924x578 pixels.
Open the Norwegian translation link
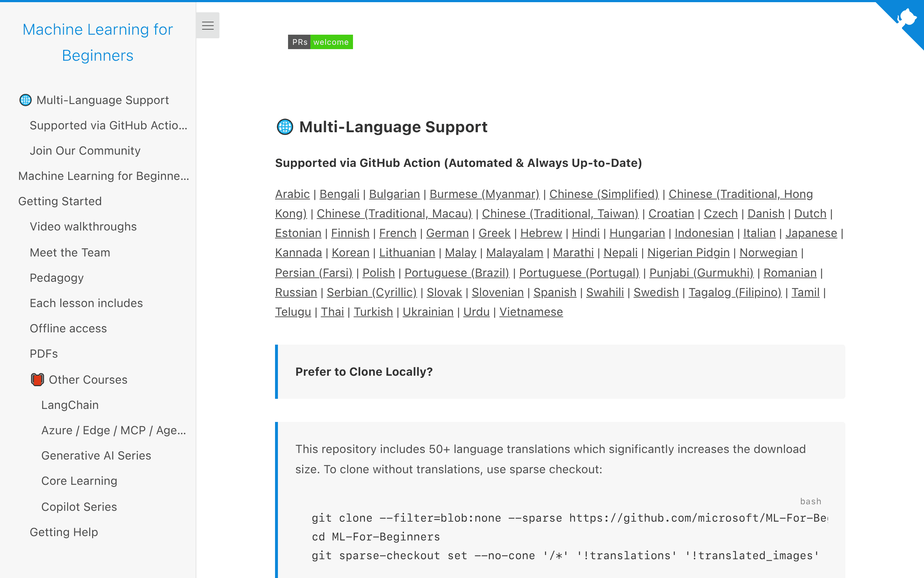click(x=768, y=252)
